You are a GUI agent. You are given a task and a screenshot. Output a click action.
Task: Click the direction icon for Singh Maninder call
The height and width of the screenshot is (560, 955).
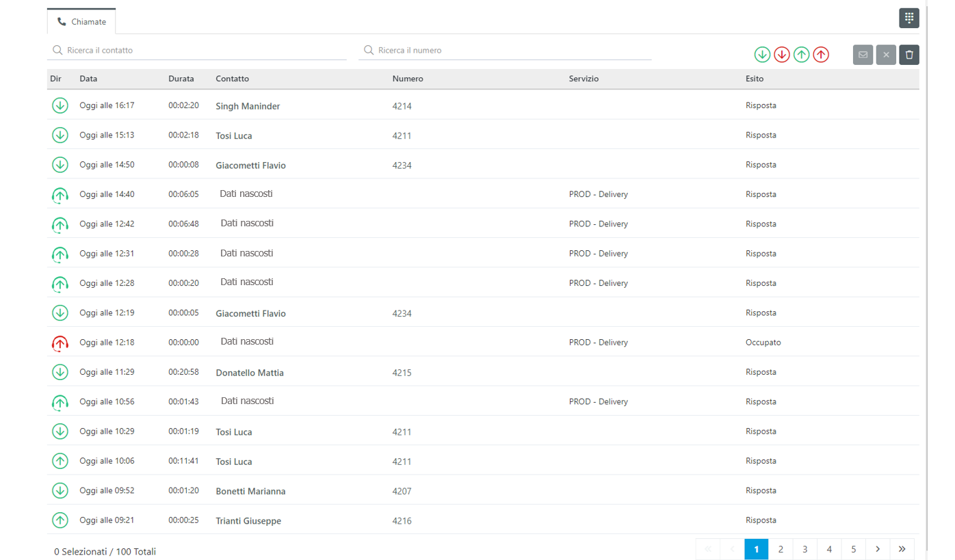pos(60,105)
